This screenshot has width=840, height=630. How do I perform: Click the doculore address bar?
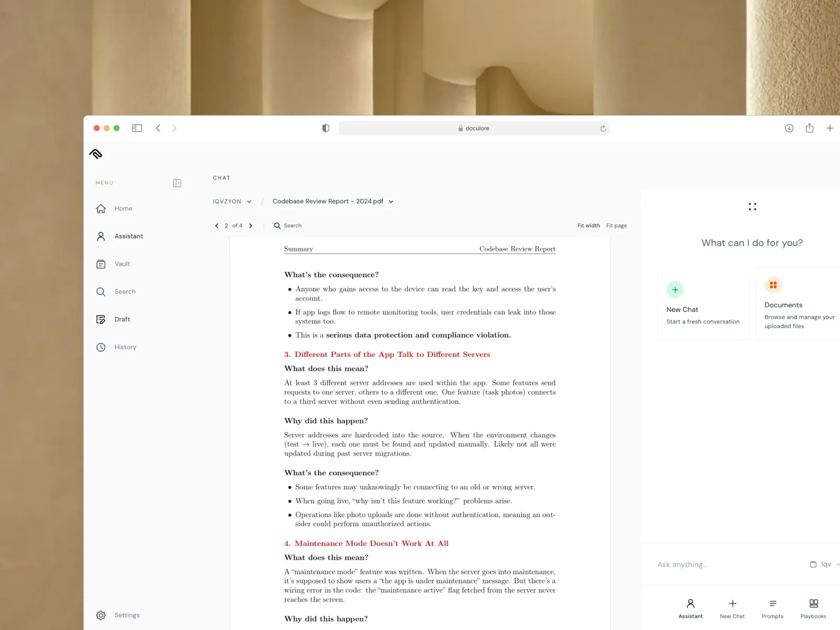tap(474, 128)
